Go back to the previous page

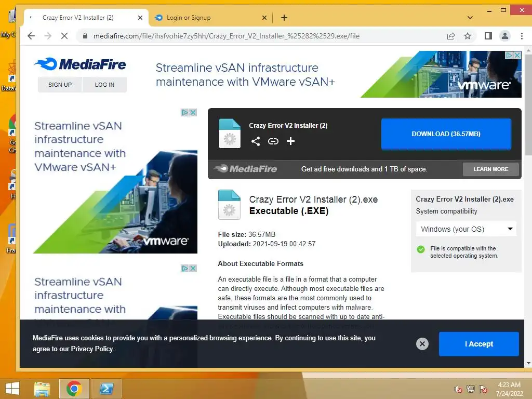[x=31, y=36]
